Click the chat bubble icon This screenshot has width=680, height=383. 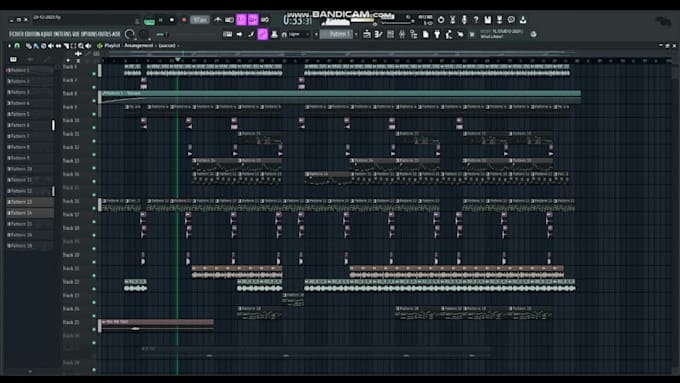511,20
